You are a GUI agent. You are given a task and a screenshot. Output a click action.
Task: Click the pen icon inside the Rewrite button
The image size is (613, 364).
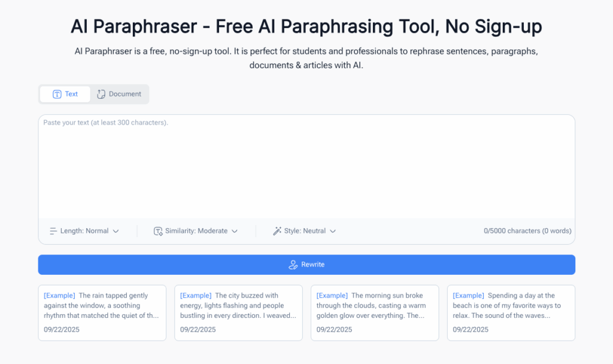click(x=293, y=264)
